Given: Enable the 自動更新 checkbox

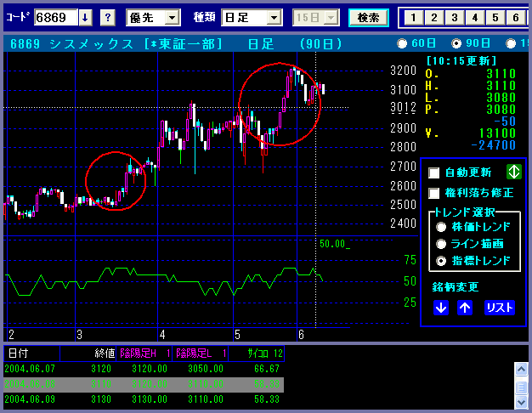Looking at the screenshot, I should coord(435,173).
